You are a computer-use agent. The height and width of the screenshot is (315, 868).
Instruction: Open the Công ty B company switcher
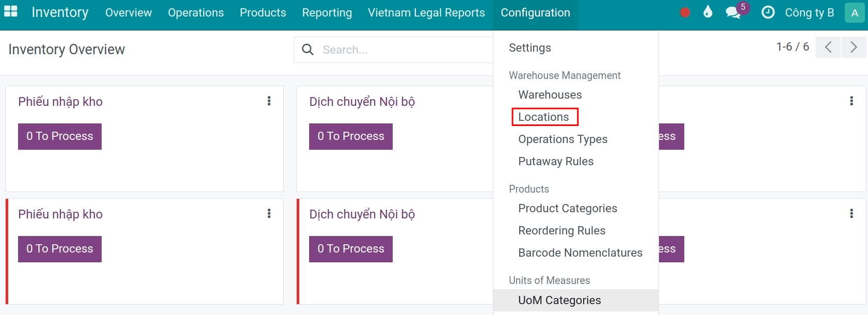tap(809, 13)
